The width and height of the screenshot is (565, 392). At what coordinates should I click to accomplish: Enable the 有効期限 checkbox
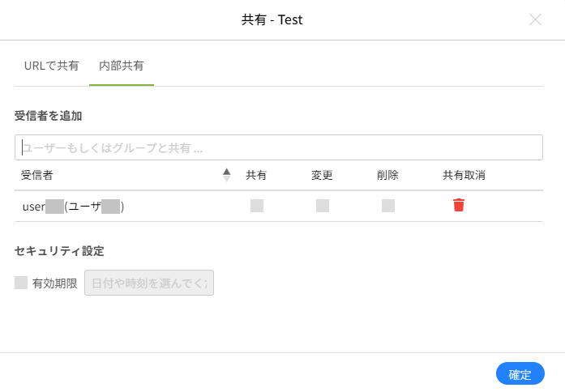point(21,283)
